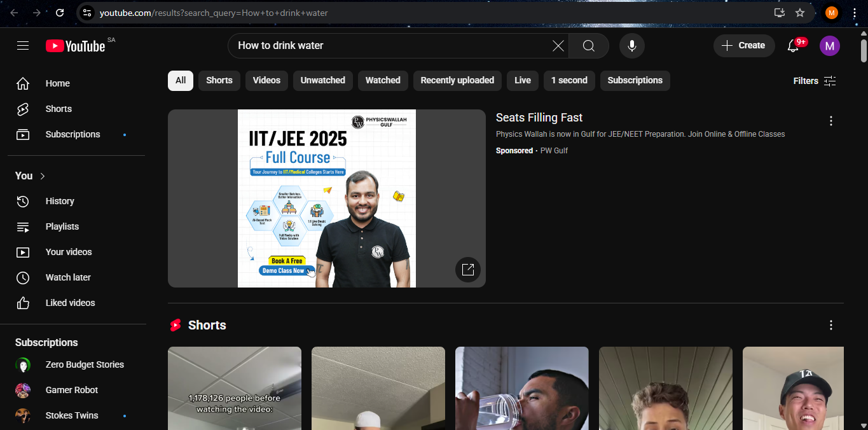Select the Recently uploaded chip
Image resolution: width=868 pixels, height=430 pixels.
pos(457,81)
